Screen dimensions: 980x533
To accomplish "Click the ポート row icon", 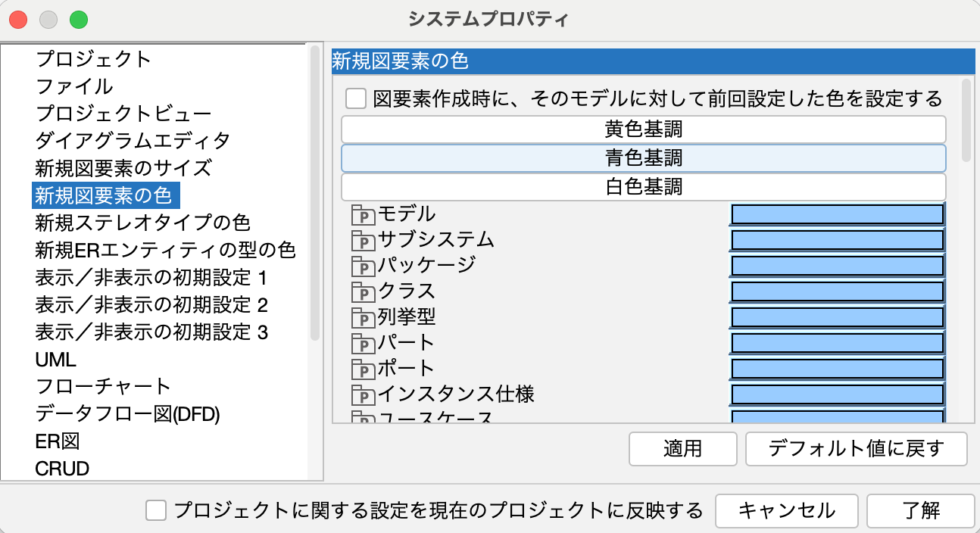I will click(x=364, y=369).
